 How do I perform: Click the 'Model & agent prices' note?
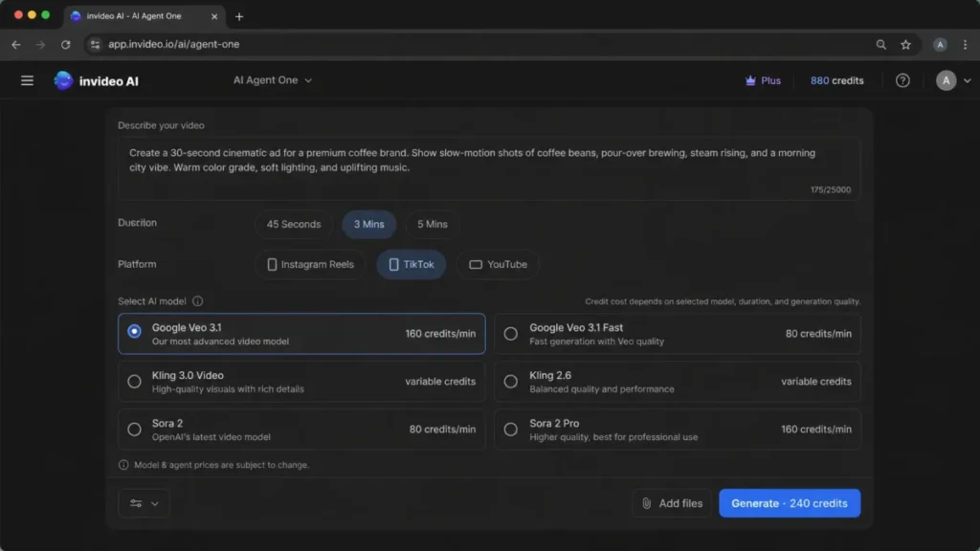(x=221, y=465)
